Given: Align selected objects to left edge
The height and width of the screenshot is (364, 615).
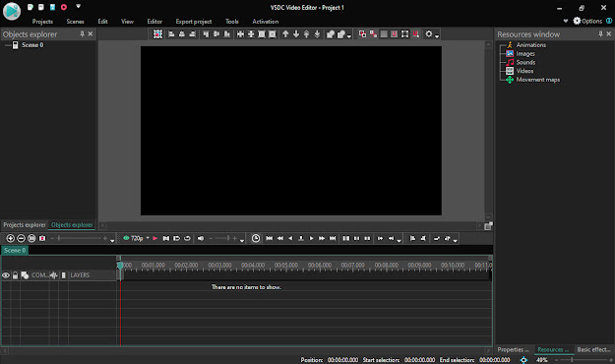Looking at the screenshot, I should click(171, 34).
